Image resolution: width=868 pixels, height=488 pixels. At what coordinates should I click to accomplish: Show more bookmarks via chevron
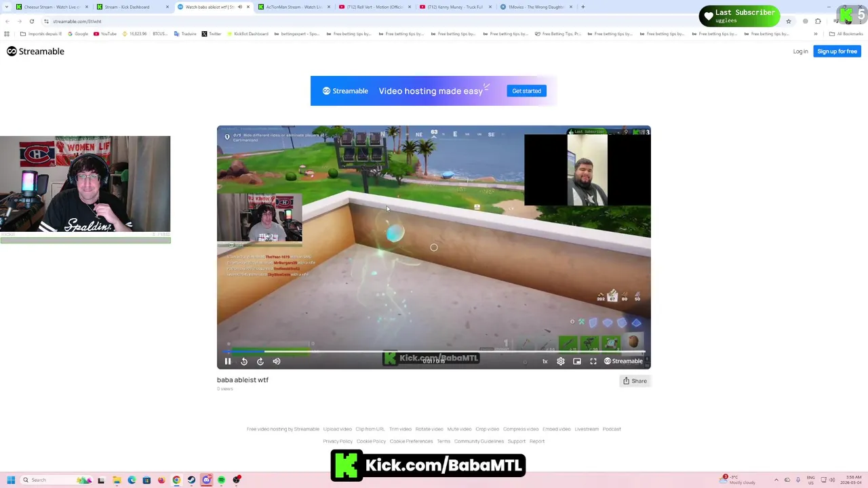816,34
